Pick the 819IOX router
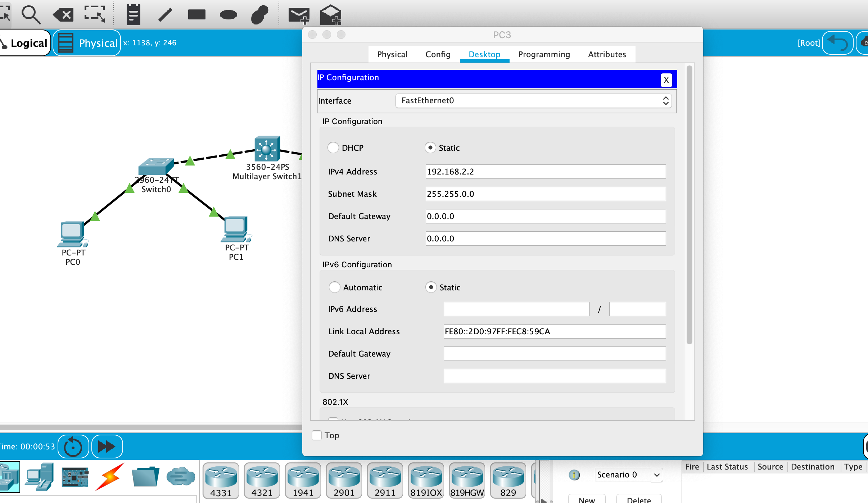 (x=426, y=481)
